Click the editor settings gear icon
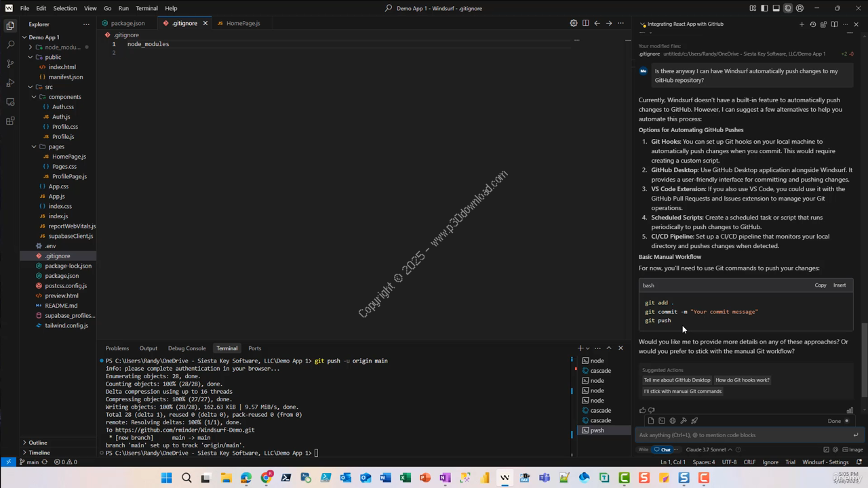 click(x=574, y=23)
